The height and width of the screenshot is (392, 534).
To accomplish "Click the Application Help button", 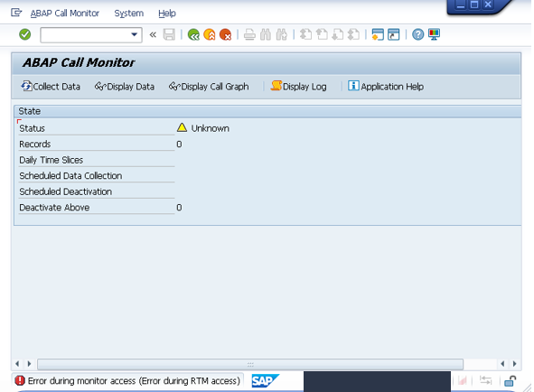I will coord(386,87).
